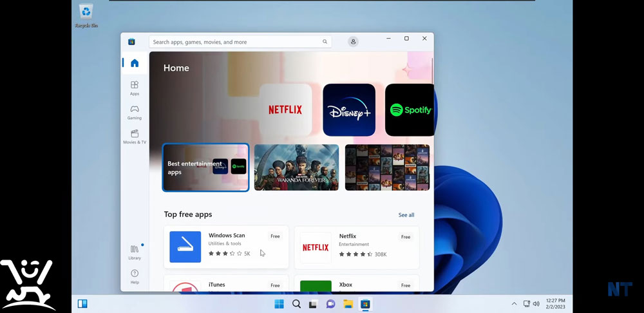
Task: Open the Library in the sidebar
Action: [135, 252]
